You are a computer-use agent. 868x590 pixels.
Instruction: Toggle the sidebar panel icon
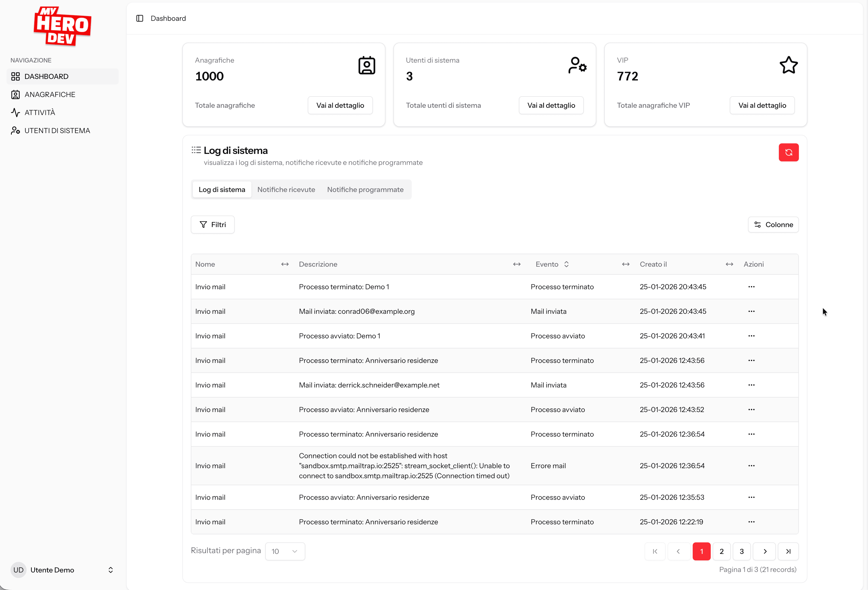click(x=140, y=18)
